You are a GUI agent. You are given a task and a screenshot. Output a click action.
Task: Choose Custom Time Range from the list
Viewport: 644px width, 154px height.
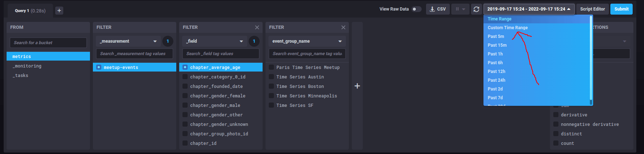click(x=508, y=28)
